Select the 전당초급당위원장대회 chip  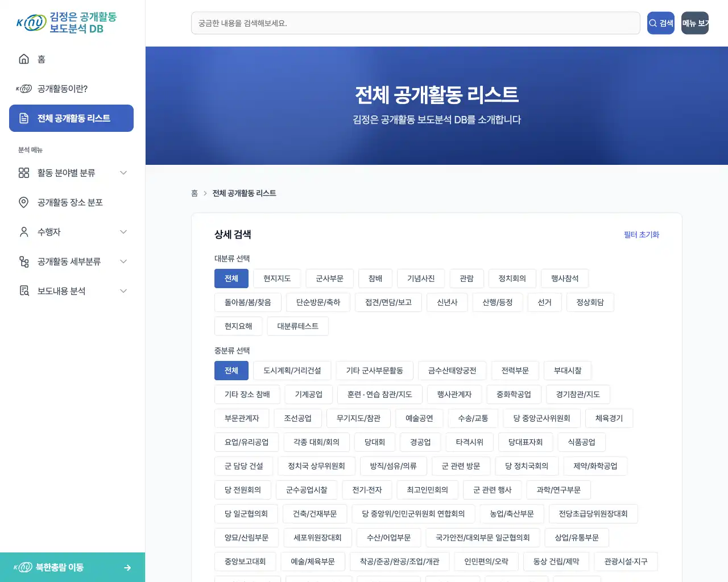(x=593, y=514)
